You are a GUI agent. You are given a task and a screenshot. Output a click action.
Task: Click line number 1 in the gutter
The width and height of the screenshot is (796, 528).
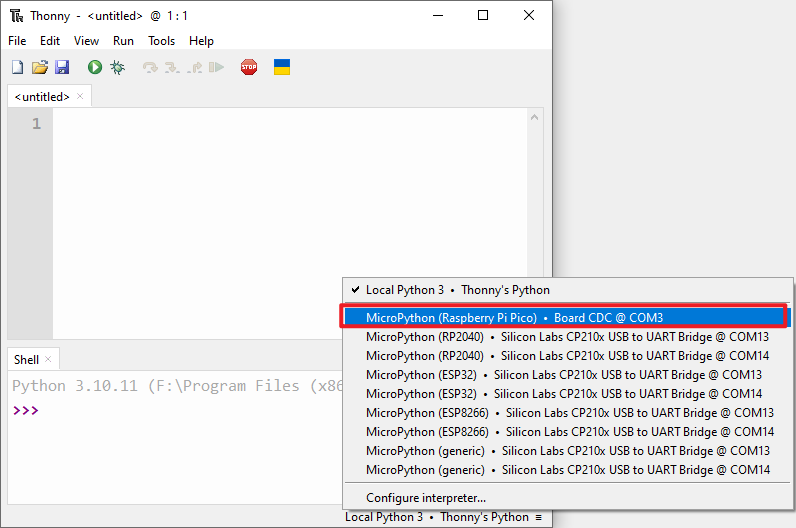(36, 123)
